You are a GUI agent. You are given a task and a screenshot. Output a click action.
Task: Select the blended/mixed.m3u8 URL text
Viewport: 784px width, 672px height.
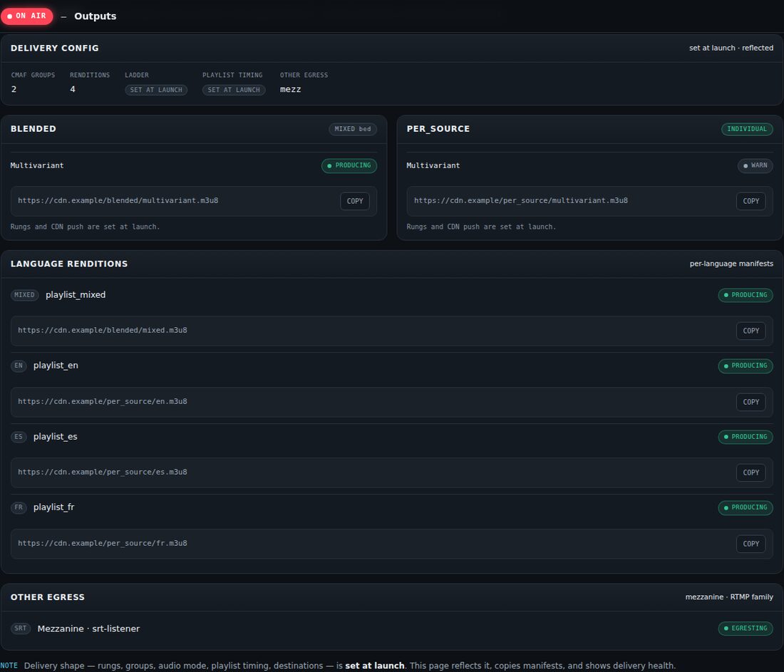[103, 330]
